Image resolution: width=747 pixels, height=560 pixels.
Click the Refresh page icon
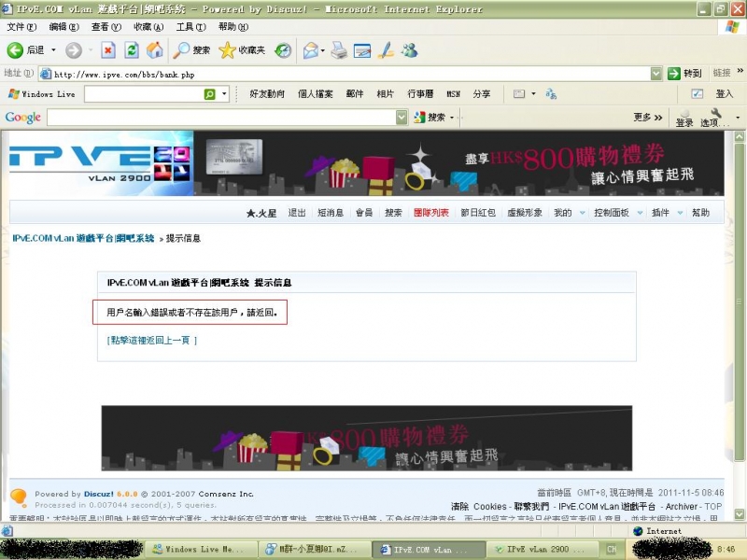132,50
